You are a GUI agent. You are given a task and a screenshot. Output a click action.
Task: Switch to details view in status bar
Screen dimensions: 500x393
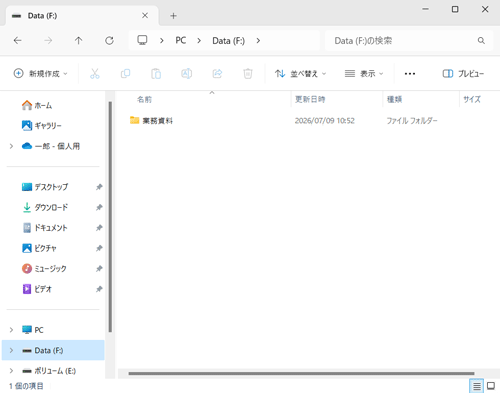tap(476, 386)
